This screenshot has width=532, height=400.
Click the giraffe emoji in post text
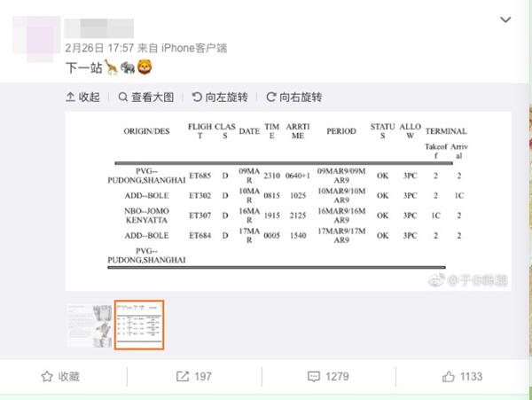pyautogui.click(x=111, y=67)
